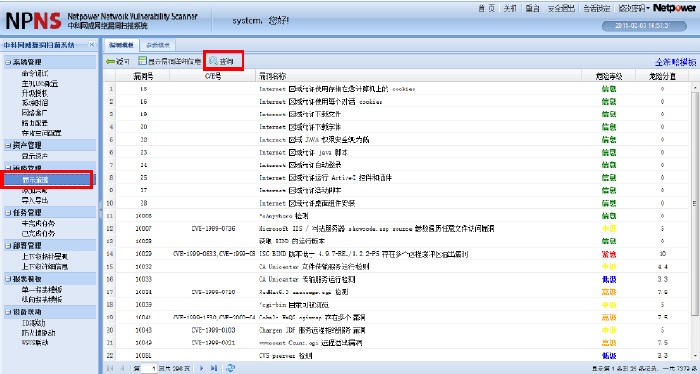
Task: Click 会话锁定 in top menu
Action: click(x=597, y=8)
